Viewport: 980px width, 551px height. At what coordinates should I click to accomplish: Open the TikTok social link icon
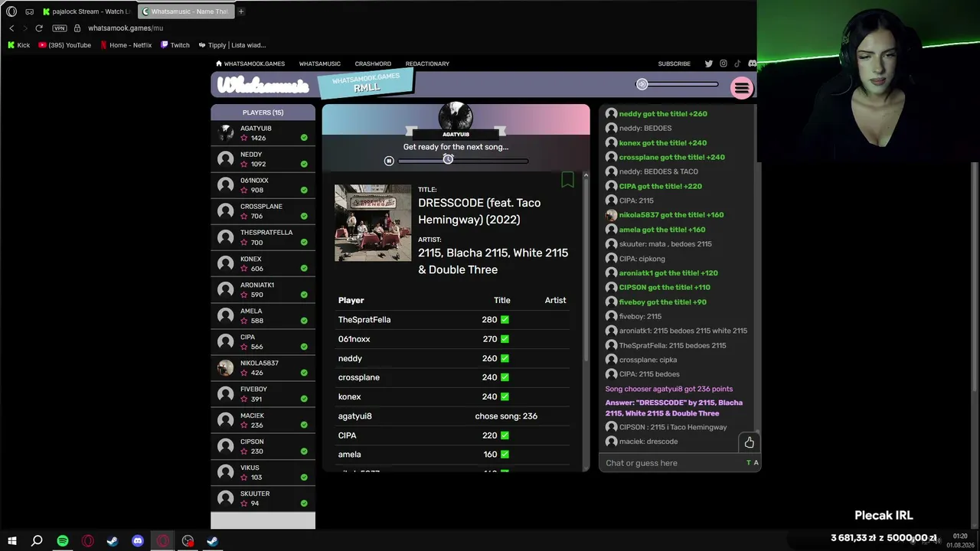click(x=737, y=64)
